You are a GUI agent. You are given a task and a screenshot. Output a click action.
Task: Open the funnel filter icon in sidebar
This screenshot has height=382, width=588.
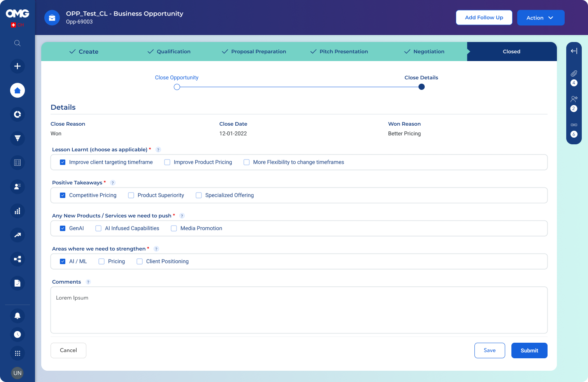pos(17,138)
